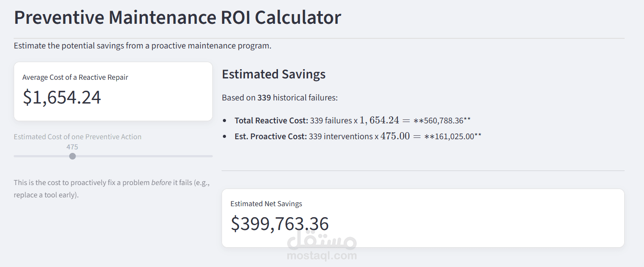The height and width of the screenshot is (267, 644).
Task: Click the 161,025.00 proactive cost amount
Action: [x=454, y=136]
